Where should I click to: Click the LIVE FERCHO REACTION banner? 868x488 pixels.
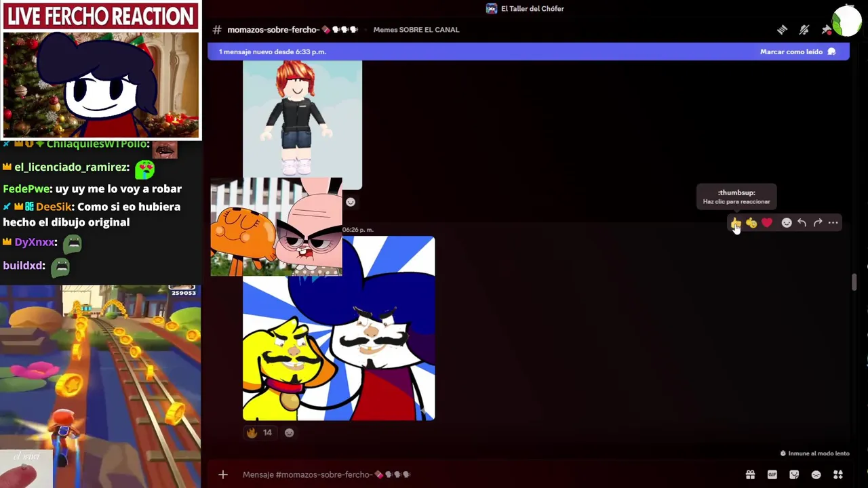pos(101,16)
